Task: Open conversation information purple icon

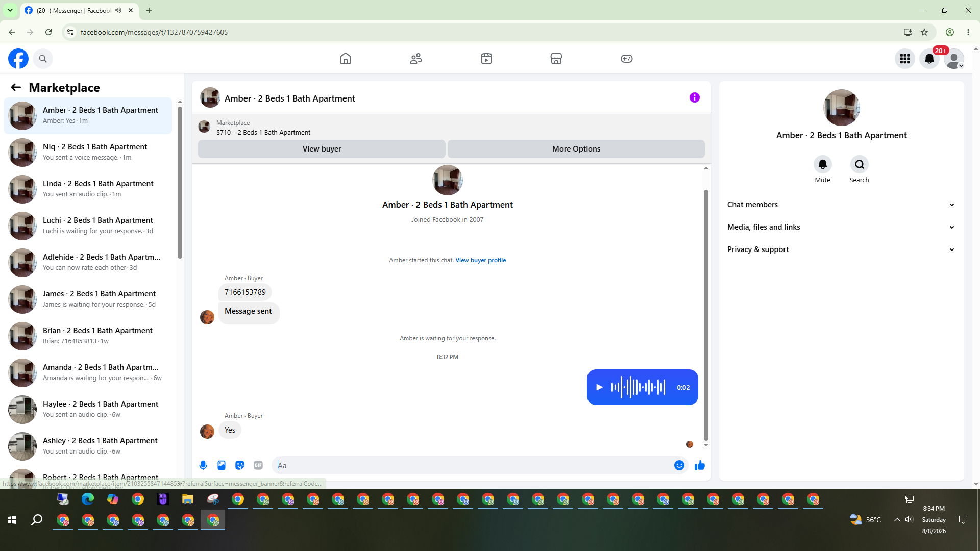Action: (x=695, y=97)
